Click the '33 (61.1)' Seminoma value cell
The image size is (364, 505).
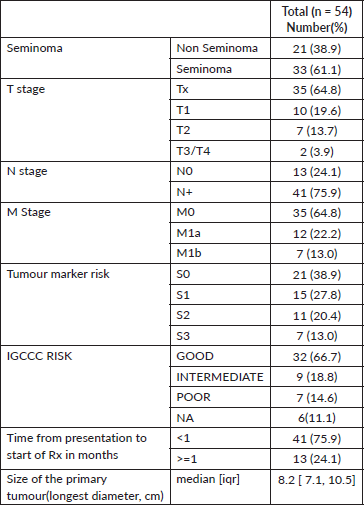[x=317, y=69]
